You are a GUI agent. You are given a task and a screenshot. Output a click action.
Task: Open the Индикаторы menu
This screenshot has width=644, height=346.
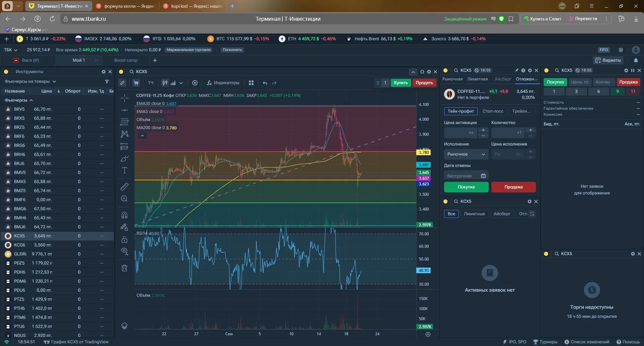(223, 83)
